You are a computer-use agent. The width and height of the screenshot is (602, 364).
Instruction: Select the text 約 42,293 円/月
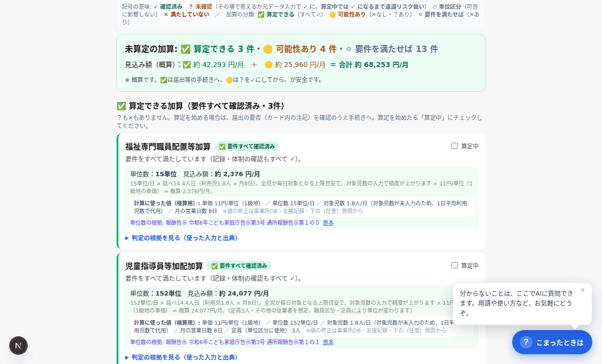218,65
